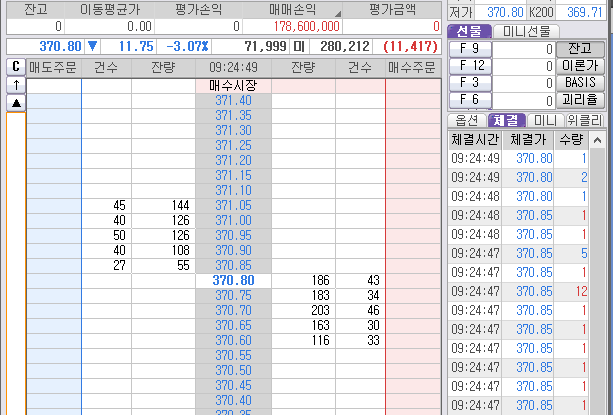
Task: Click the 매매손익 value 178,600,000
Action: coord(306,26)
